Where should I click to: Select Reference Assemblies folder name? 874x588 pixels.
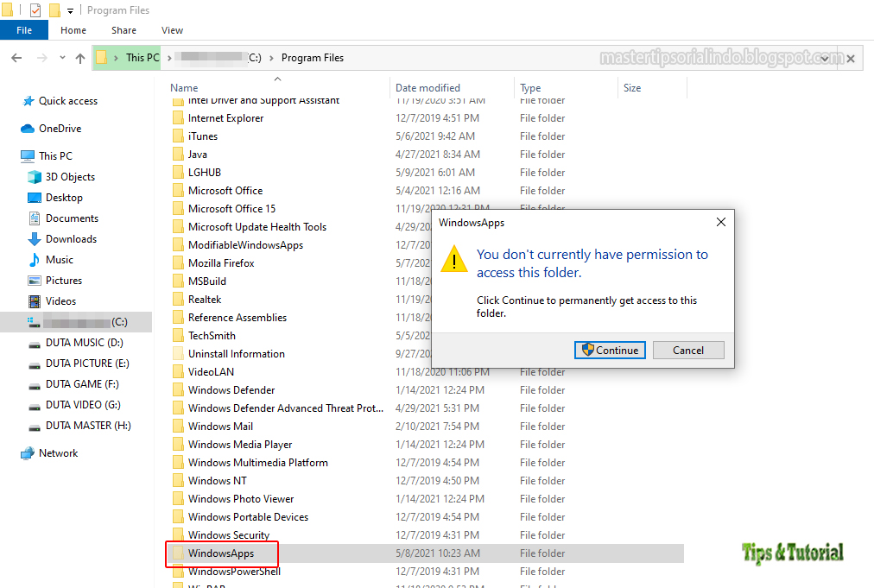pyautogui.click(x=237, y=317)
